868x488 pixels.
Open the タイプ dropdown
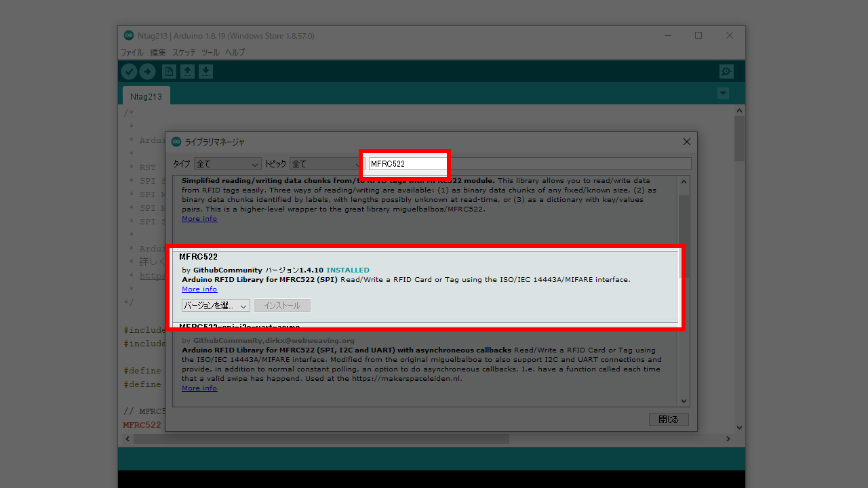227,164
